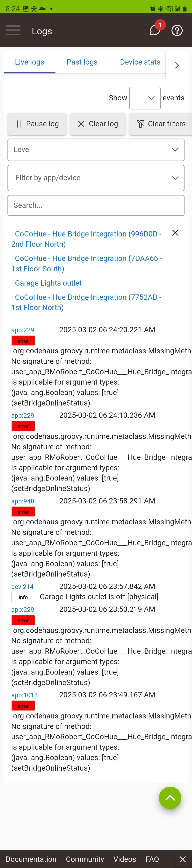Open the Community link in the footer

85,859
